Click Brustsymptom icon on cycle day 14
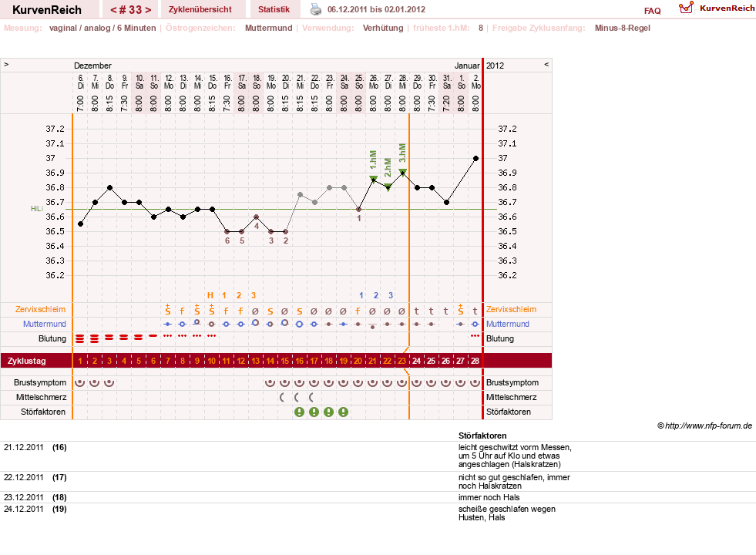Image resolution: width=756 pixels, height=555 pixels. point(270,383)
